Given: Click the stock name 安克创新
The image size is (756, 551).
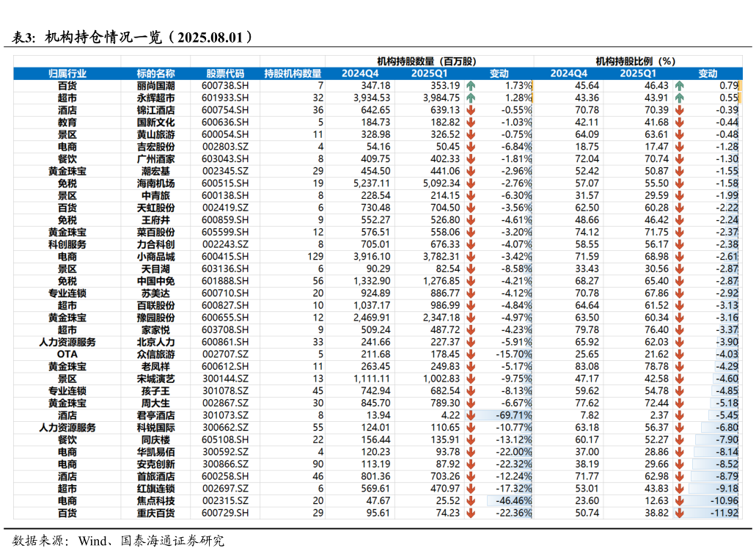Looking at the screenshot, I should click(x=155, y=464).
